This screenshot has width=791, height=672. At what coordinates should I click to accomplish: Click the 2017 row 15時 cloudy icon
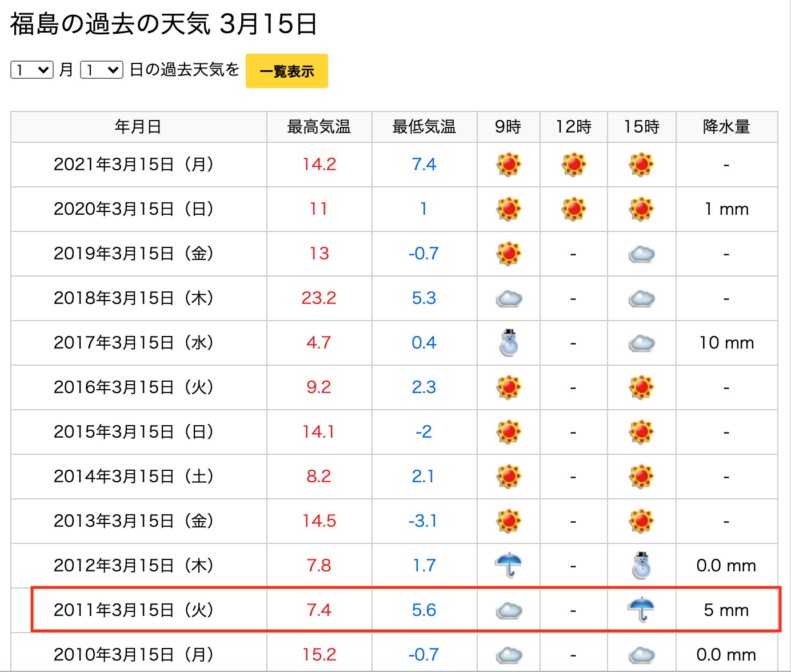click(641, 343)
